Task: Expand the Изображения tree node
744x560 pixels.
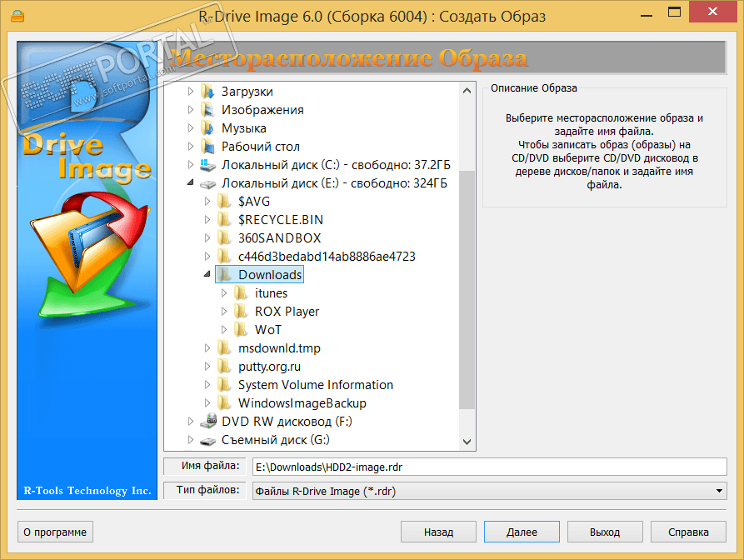Action: click(191, 110)
